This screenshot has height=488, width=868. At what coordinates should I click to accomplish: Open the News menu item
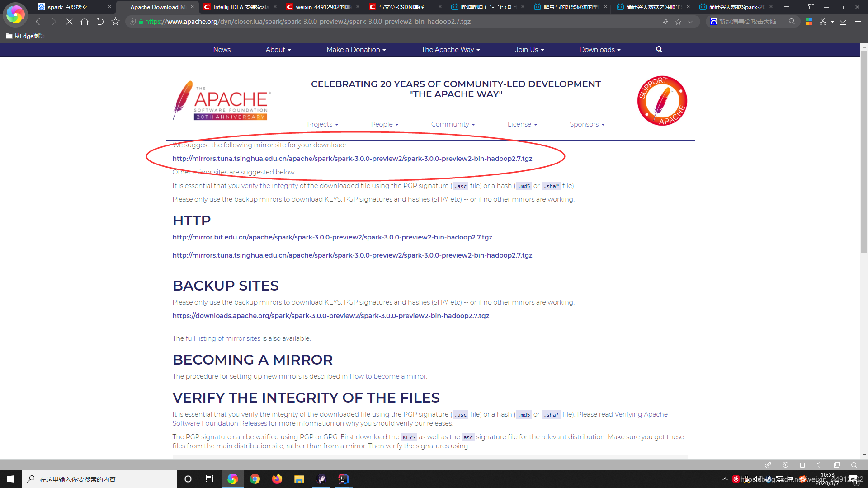(x=222, y=50)
